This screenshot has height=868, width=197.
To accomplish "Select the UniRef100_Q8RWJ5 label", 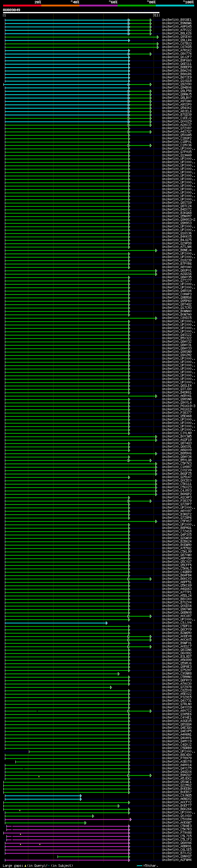I will tap(177, 94).
